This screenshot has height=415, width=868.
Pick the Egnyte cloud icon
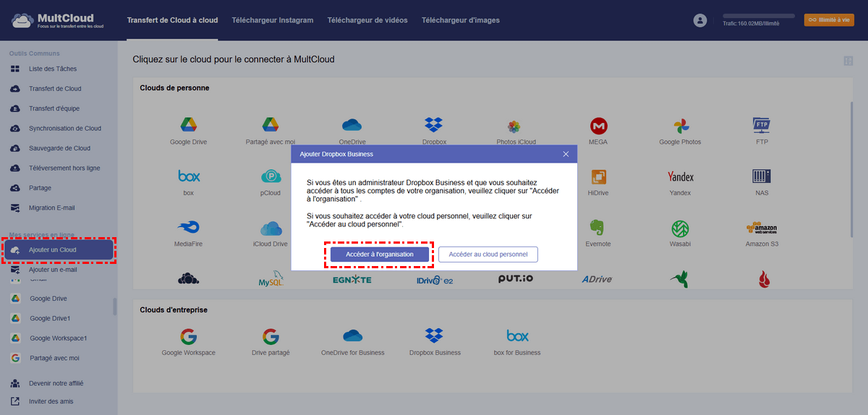tap(352, 280)
